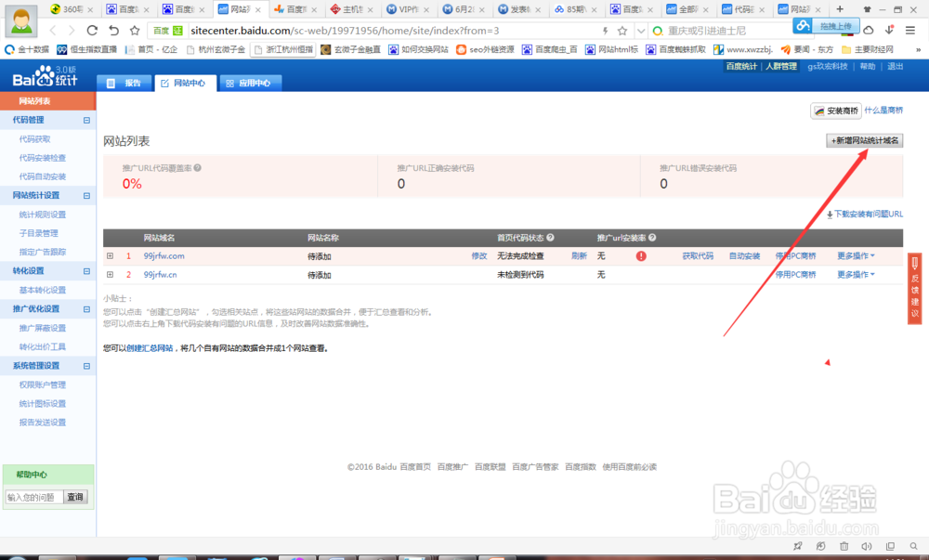Viewport: 929px width, 560px height.
Task: Click the rocket accelerator icon in status bar
Action: tap(797, 546)
